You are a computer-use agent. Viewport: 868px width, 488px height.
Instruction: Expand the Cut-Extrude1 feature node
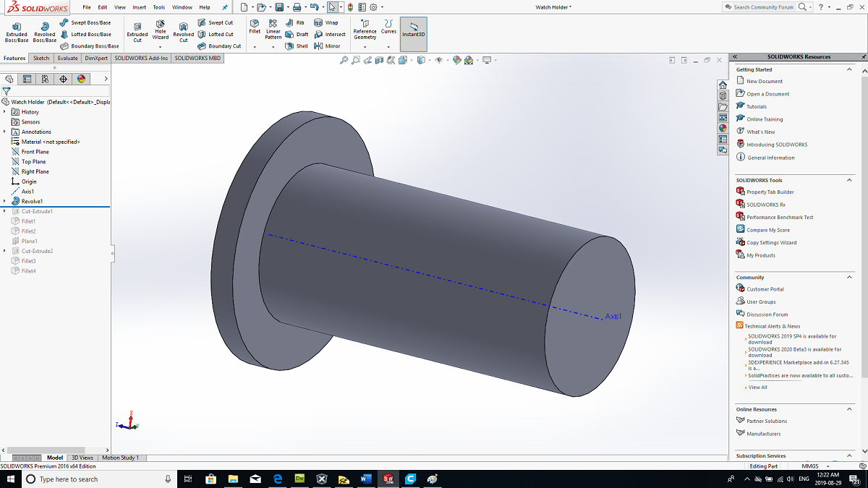pyautogui.click(x=5, y=211)
